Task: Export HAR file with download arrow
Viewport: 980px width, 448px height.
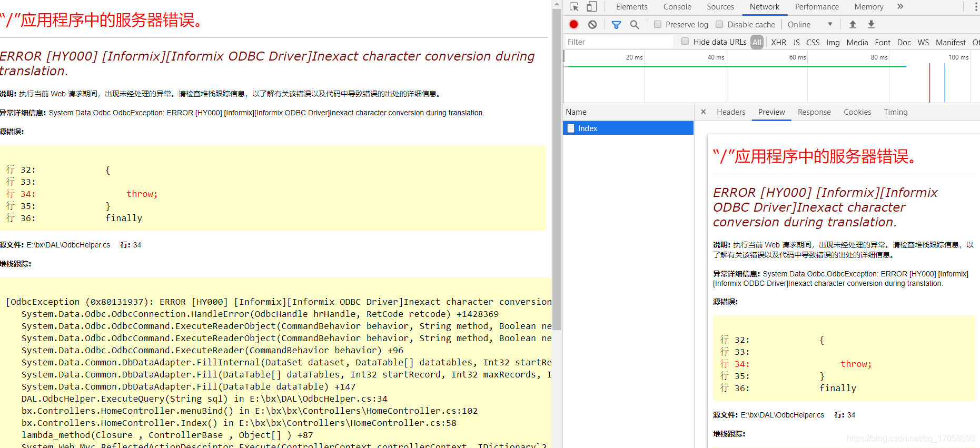Action: pyautogui.click(x=871, y=24)
